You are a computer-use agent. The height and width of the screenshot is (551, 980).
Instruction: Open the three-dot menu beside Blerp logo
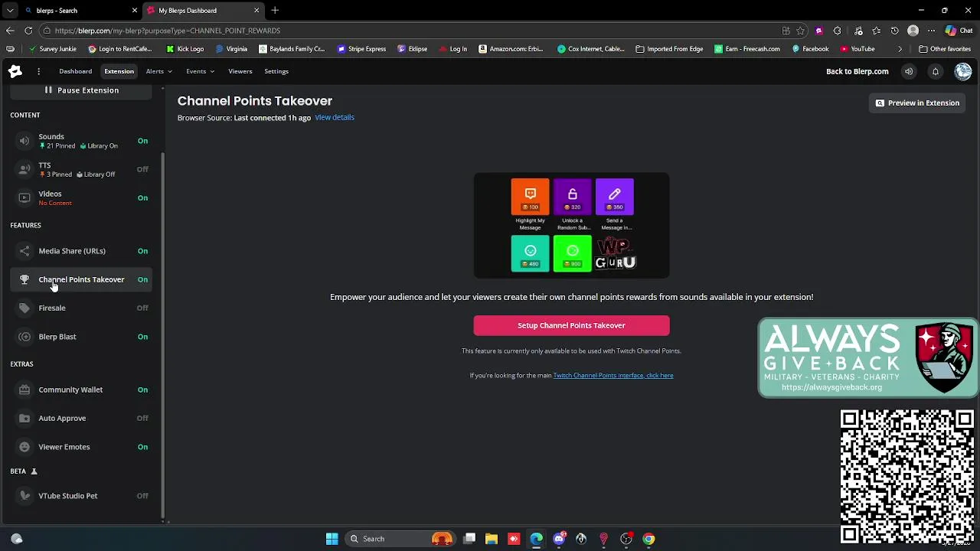coord(38,71)
